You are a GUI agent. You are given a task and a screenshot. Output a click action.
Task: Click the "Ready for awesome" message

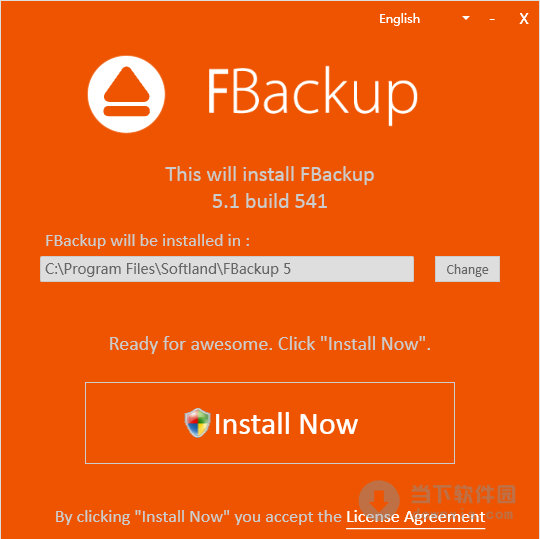[270, 344]
